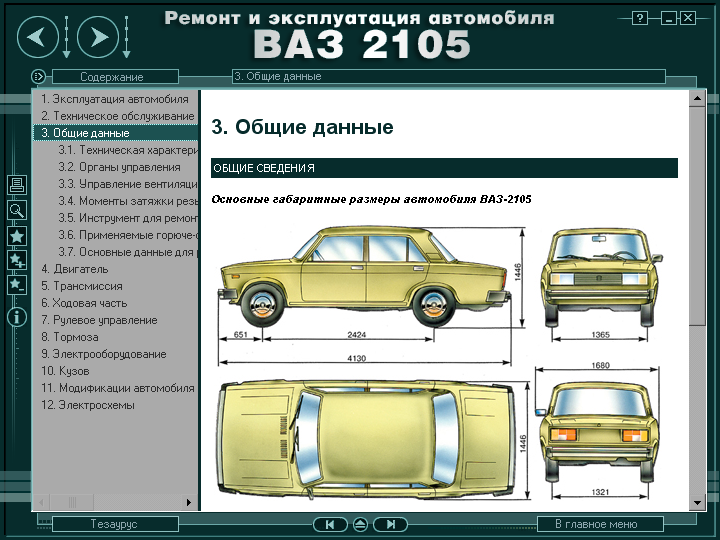Image resolution: width=720 pixels, height=540 pixels.
Task: Click the 1365 front track dimension label
Action: 600,335
